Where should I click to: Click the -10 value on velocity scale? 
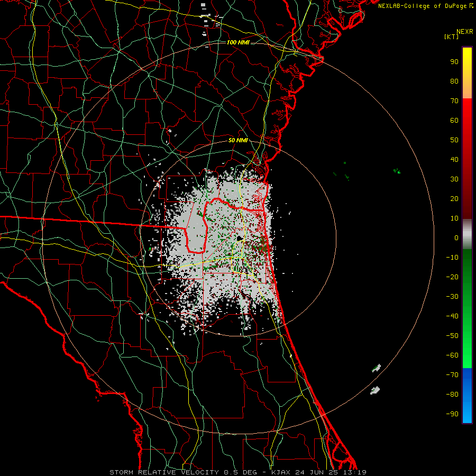[x=452, y=258]
